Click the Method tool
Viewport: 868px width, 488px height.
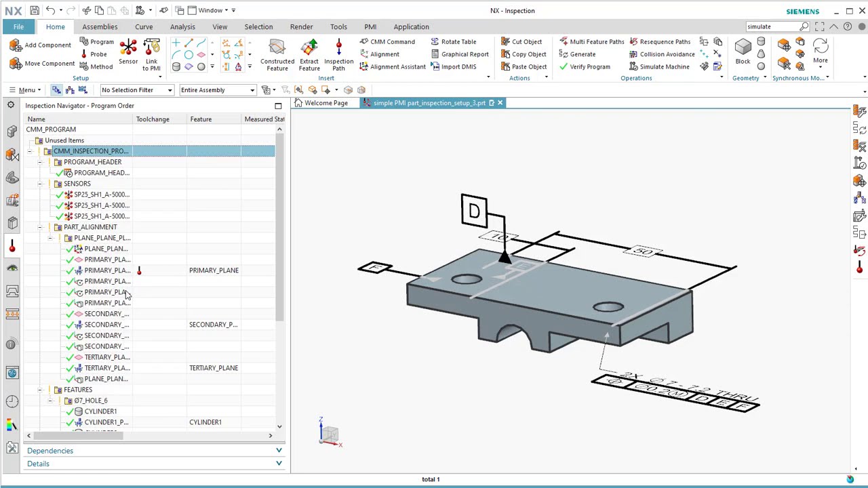pyautogui.click(x=96, y=66)
